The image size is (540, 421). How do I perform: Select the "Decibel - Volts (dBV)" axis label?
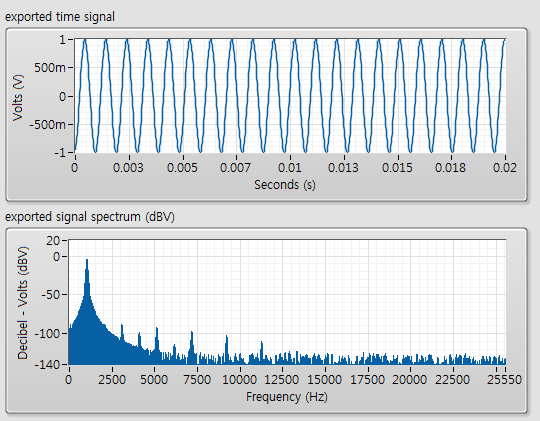pos(23,302)
